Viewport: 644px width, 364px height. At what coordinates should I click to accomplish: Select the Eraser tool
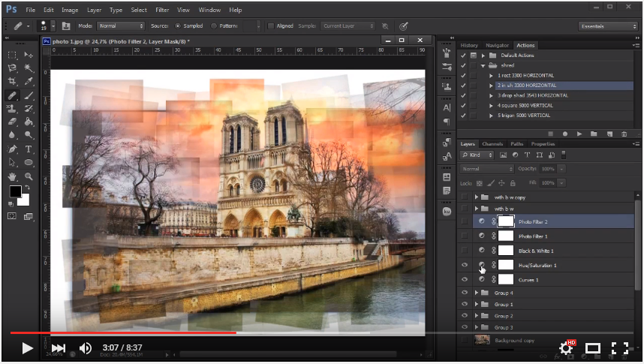[x=12, y=122]
